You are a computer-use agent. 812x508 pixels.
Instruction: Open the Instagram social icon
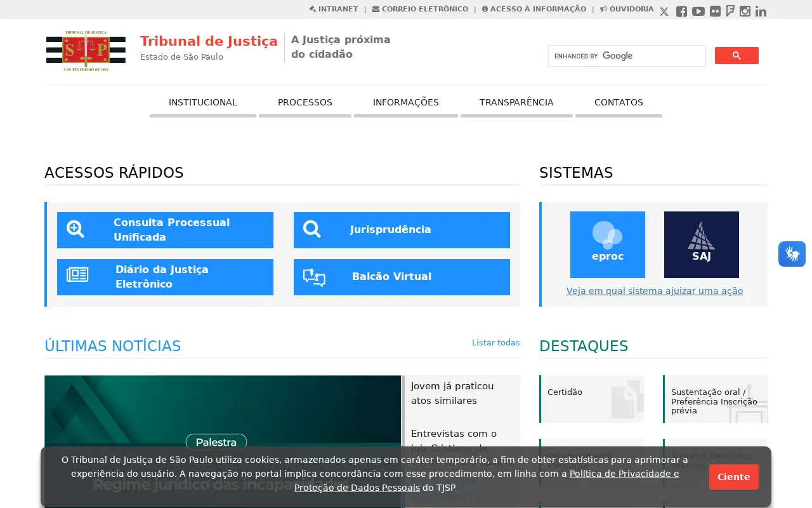click(x=745, y=11)
